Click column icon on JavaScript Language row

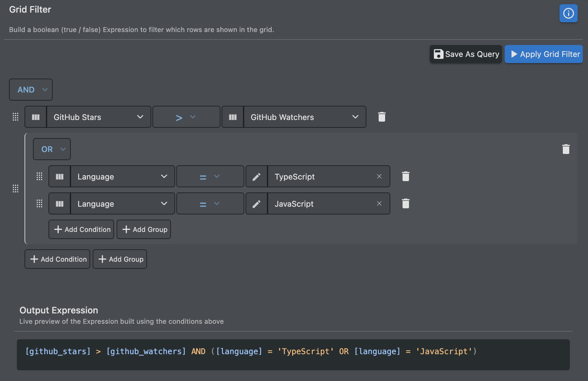pos(60,203)
